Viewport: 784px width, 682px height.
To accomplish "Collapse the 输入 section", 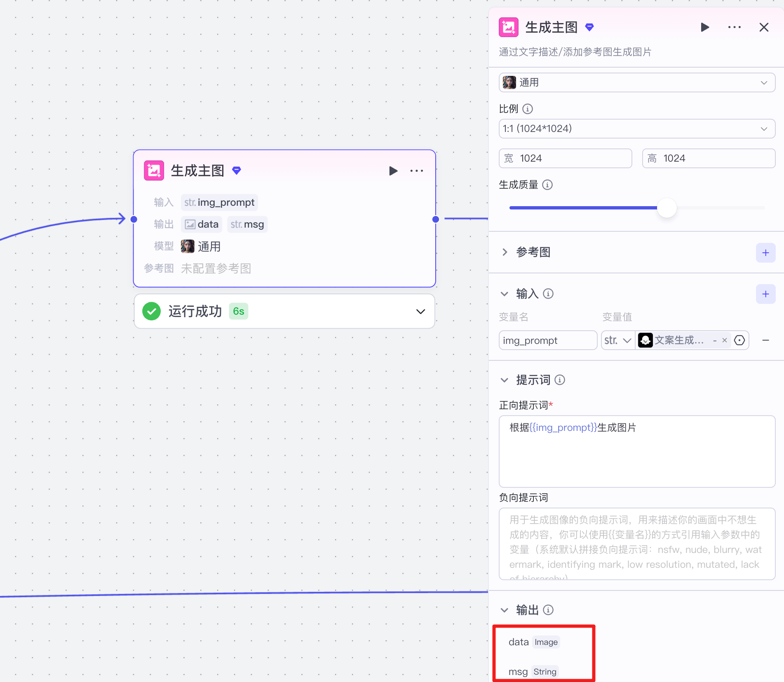I will pos(505,294).
